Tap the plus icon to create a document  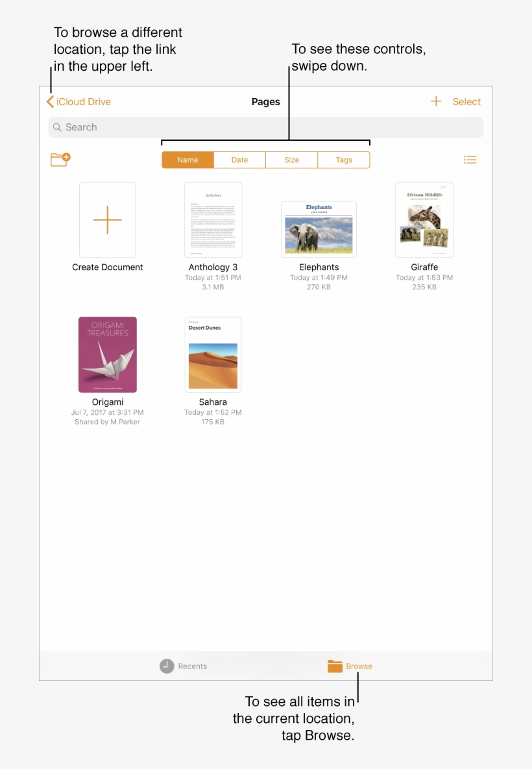[x=107, y=220]
